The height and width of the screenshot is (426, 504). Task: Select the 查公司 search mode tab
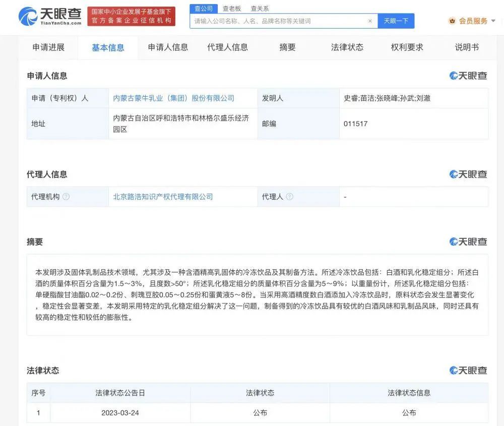tap(204, 9)
